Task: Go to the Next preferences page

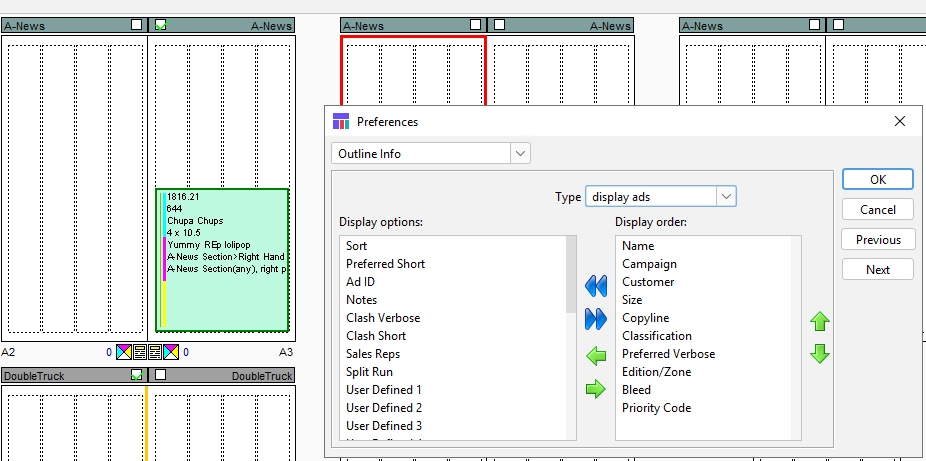Action: coord(877,270)
